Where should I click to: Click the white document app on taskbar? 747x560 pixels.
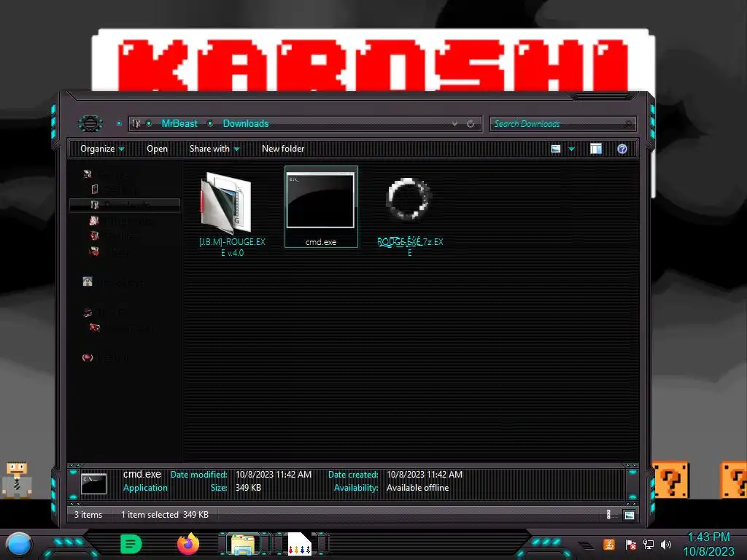(299, 544)
